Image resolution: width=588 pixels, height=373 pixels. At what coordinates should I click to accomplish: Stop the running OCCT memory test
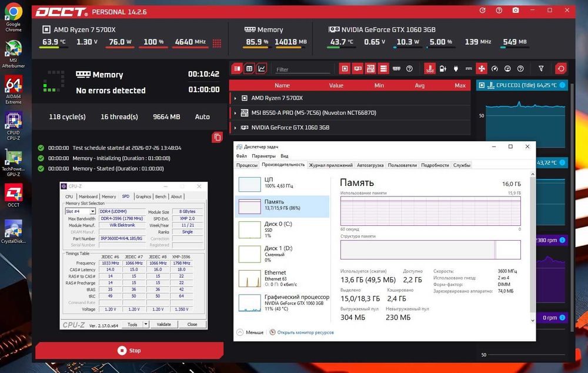pyautogui.click(x=129, y=351)
